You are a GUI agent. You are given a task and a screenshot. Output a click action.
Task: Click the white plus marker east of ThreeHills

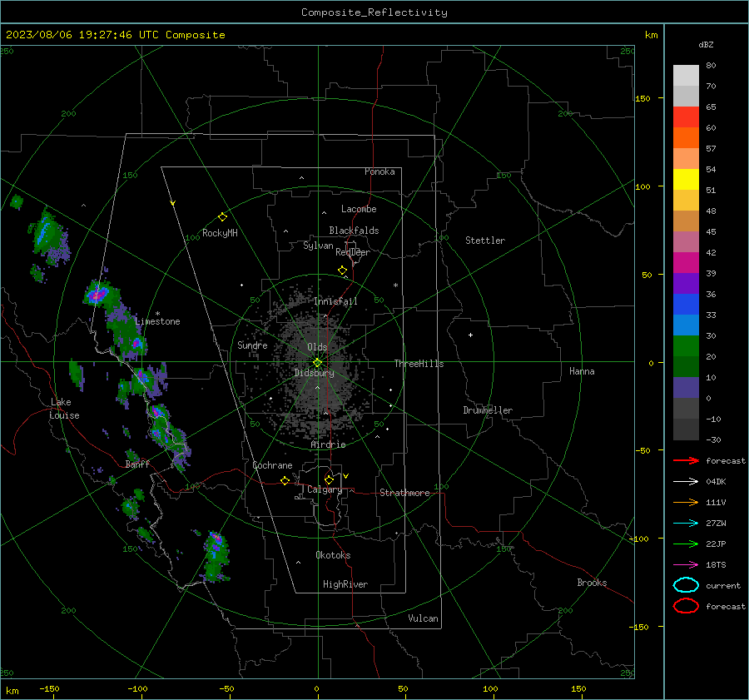click(x=470, y=335)
